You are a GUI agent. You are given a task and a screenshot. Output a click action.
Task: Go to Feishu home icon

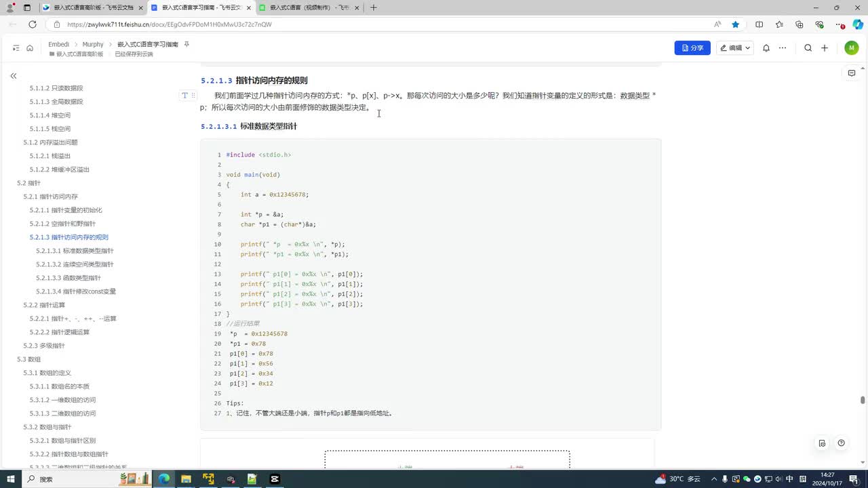pos(30,48)
